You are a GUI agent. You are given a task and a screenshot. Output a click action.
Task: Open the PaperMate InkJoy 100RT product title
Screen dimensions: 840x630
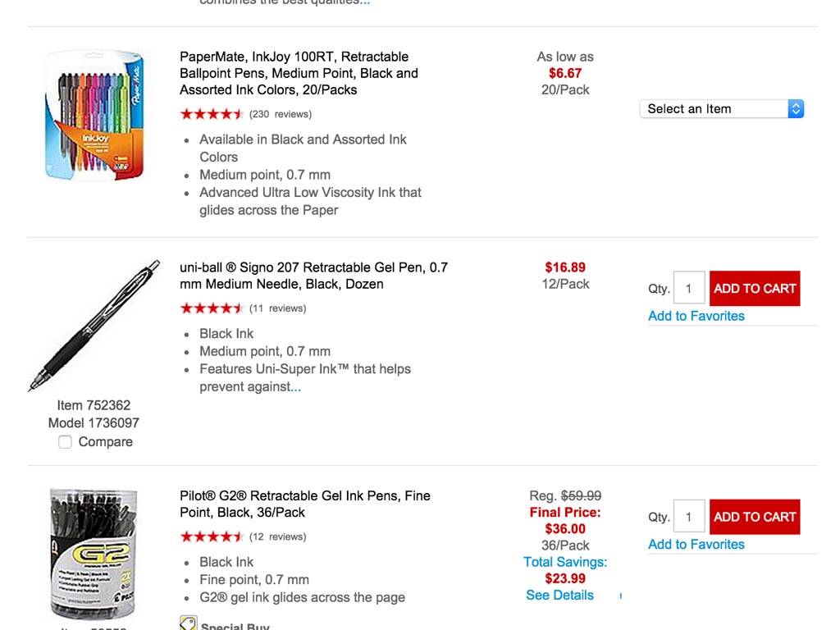(299, 73)
